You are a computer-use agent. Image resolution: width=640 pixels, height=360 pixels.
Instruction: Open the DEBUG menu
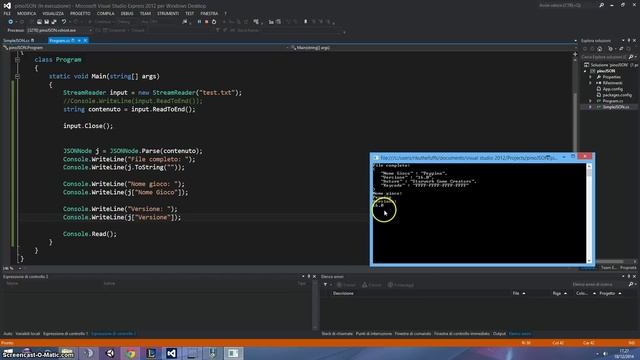(127, 13)
